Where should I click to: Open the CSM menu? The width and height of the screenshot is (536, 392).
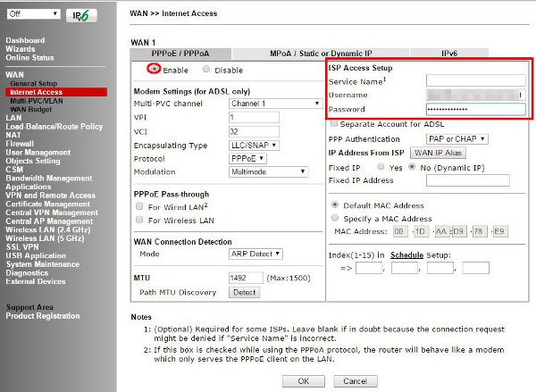coord(14,169)
